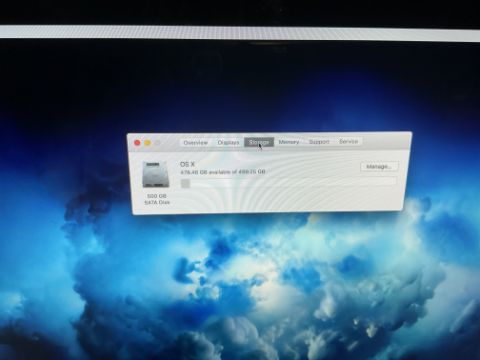The image size is (480, 360).
Task: Go to the Memory tab
Action: pos(289,142)
